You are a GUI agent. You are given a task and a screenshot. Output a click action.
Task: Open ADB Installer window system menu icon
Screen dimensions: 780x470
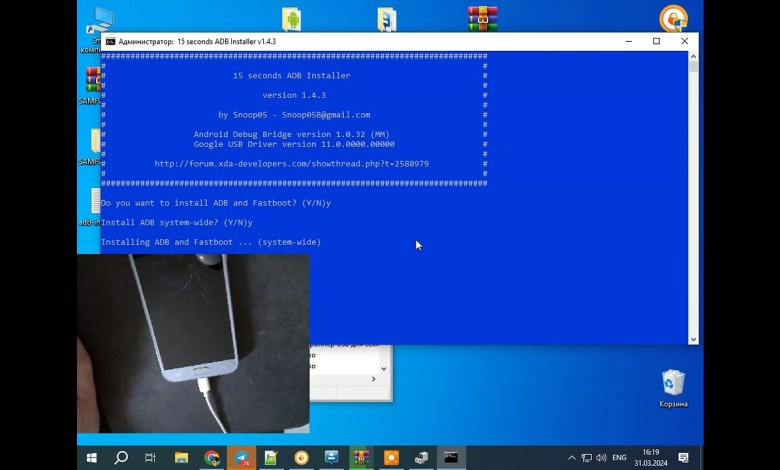point(110,41)
